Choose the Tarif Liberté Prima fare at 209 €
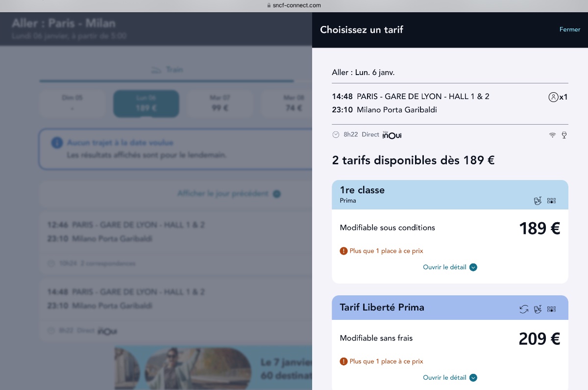Screen dimensions: 588x390 [450, 338]
